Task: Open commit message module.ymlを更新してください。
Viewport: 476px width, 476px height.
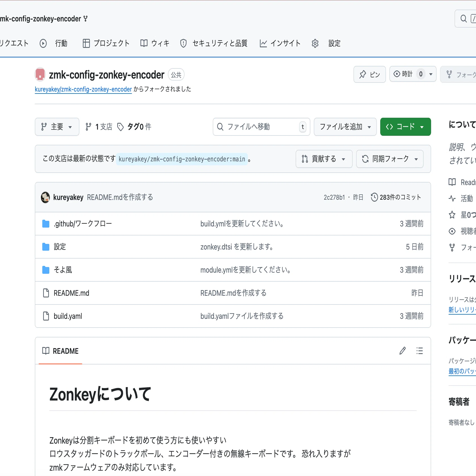Action: tap(246, 270)
